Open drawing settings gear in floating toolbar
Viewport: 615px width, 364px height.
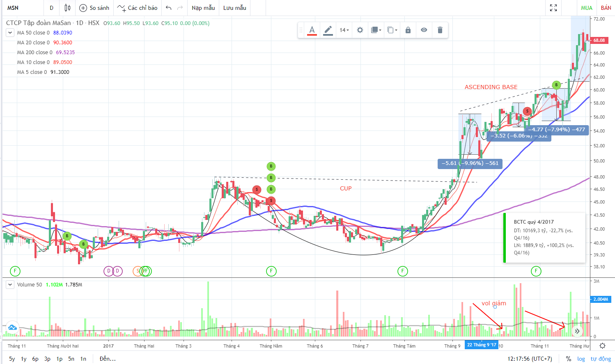(x=360, y=30)
